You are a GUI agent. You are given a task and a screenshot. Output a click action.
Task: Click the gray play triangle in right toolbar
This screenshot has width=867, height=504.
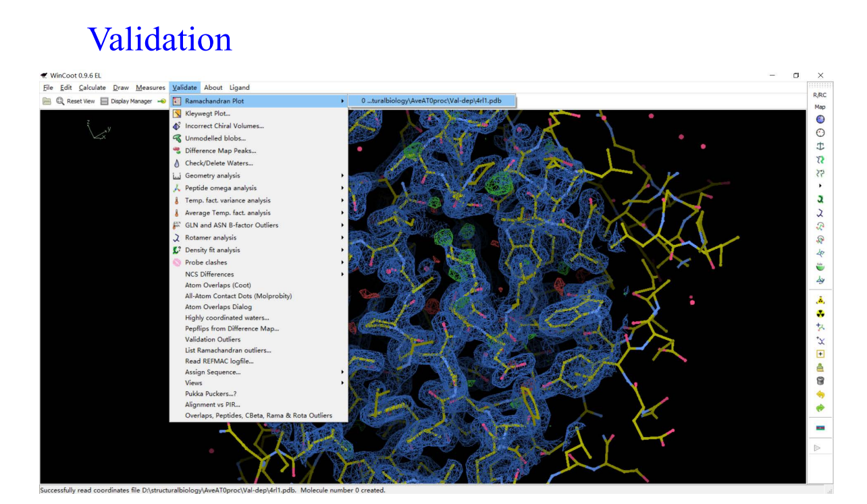point(818,447)
